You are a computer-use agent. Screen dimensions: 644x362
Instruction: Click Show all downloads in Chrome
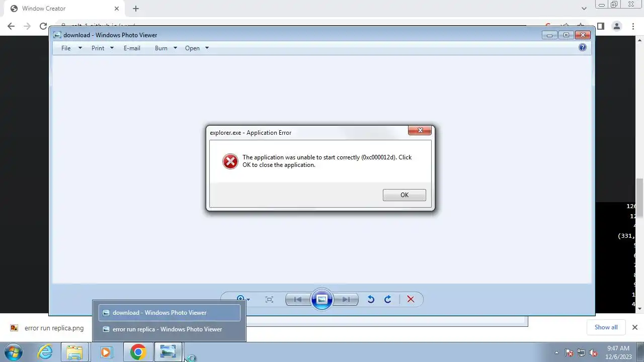coord(606,327)
